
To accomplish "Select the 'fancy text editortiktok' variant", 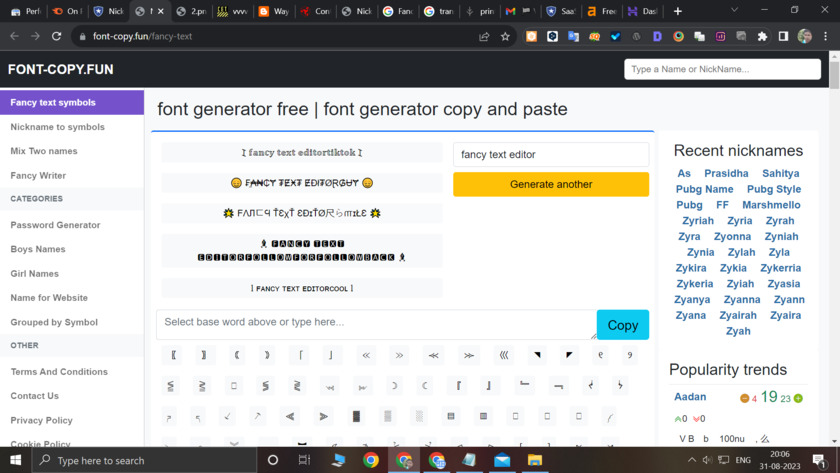I will click(302, 153).
